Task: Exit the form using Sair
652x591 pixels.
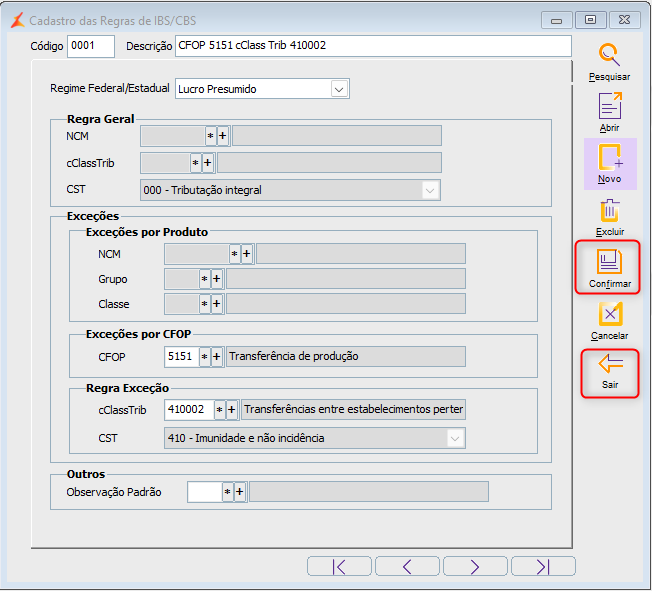Action: tap(610, 373)
